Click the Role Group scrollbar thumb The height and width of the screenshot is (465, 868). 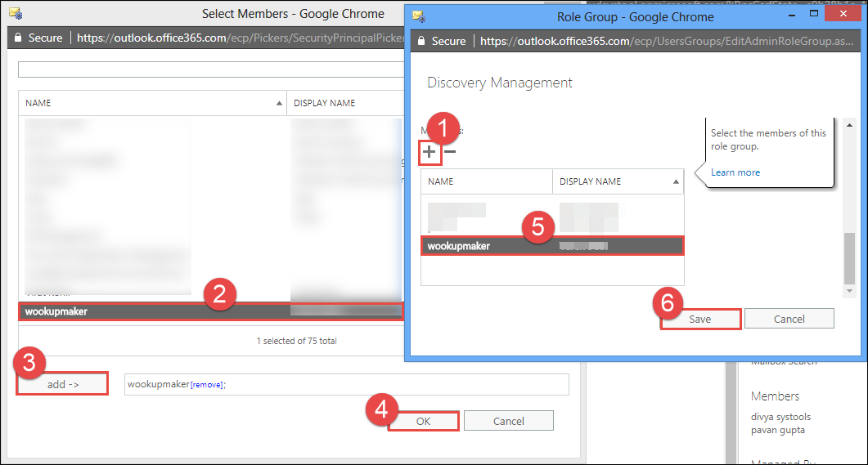point(849,258)
